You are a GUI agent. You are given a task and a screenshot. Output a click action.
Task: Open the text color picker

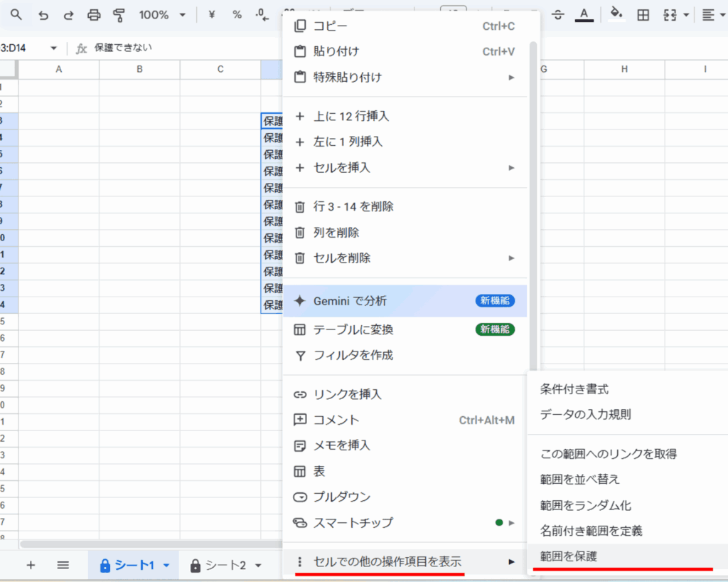point(584,14)
